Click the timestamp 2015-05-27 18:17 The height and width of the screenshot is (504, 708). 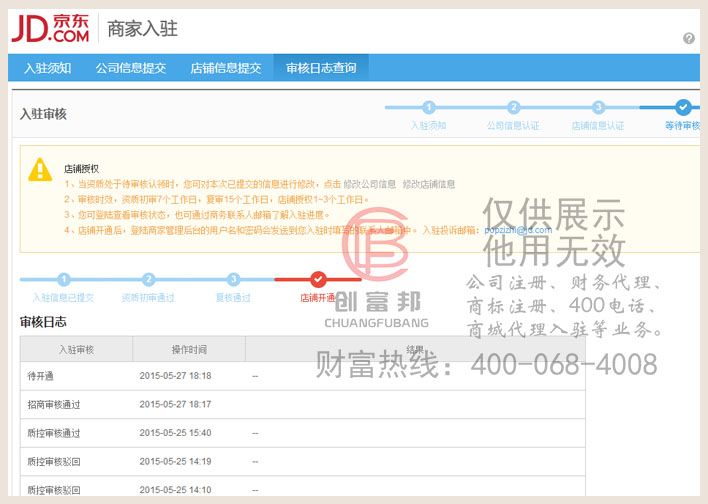click(x=175, y=404)
